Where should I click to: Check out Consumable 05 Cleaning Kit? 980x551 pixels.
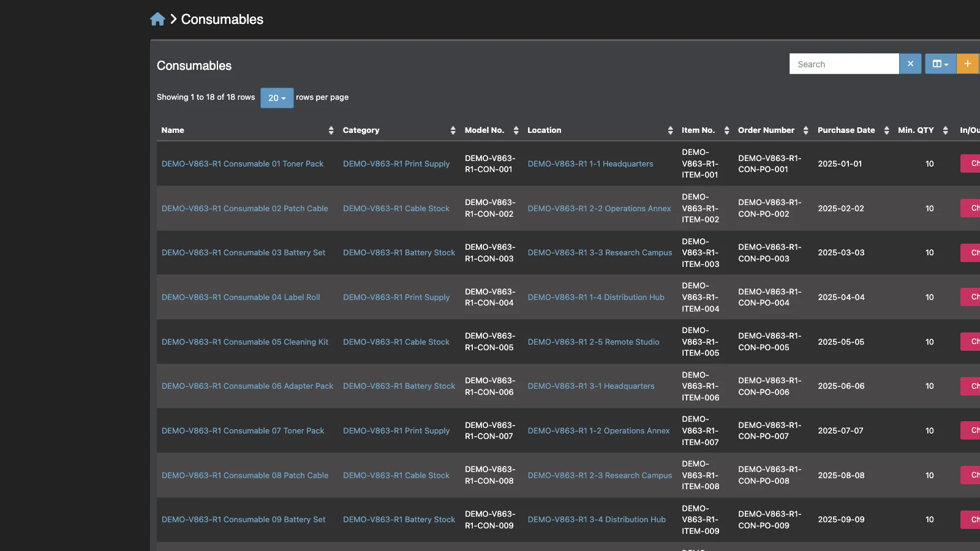[971, 342]
